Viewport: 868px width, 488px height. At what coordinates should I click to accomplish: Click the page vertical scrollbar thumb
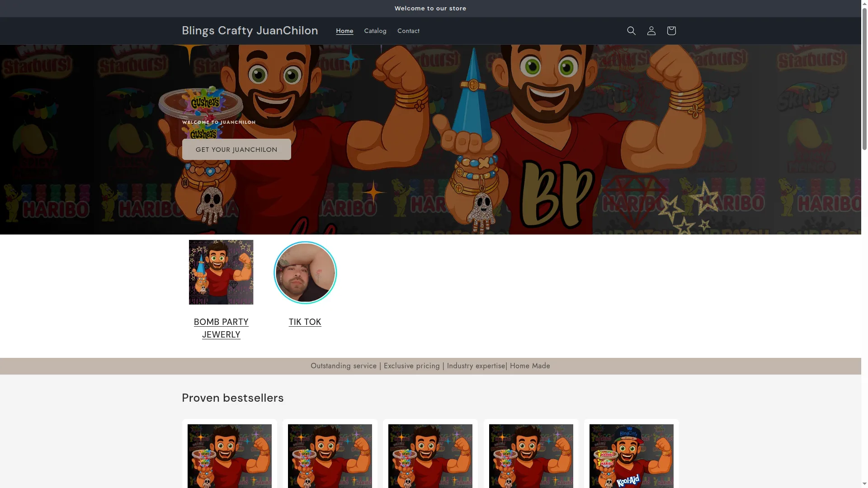[x=864, y=78]
